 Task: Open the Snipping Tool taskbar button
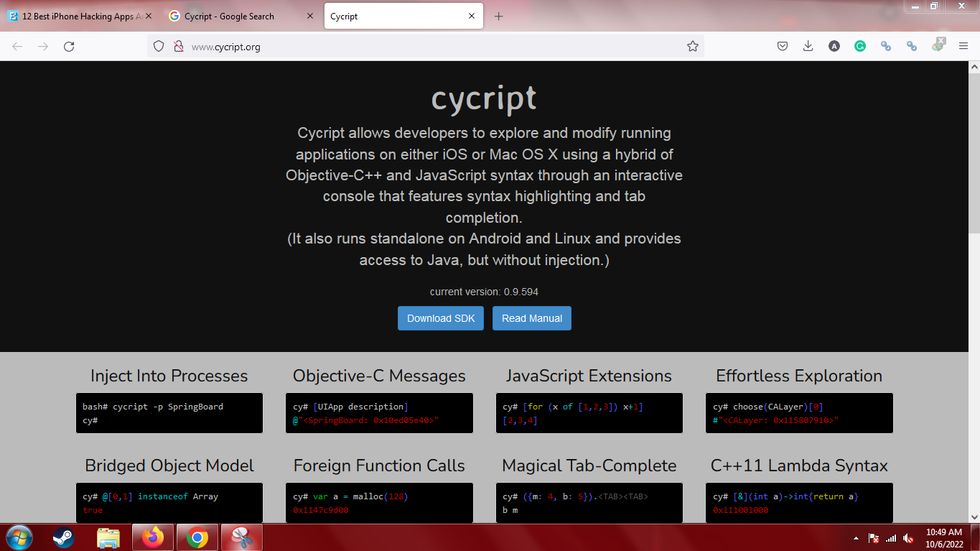coord(242,537)
